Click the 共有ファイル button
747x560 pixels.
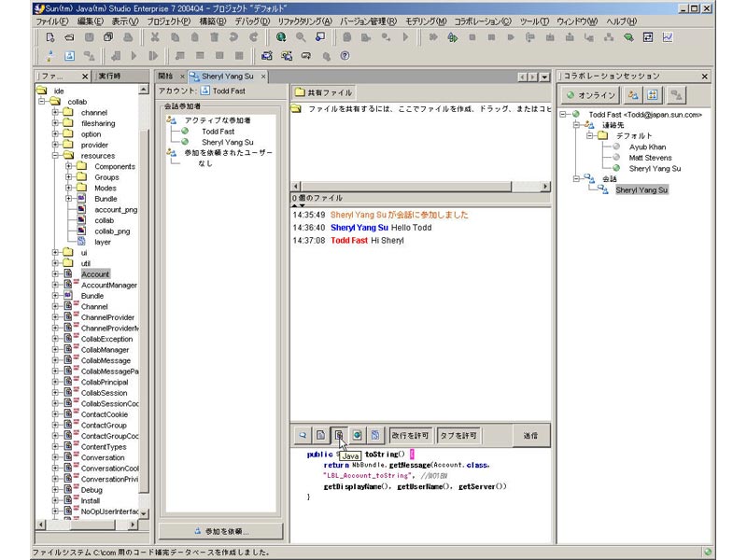click(323, 92)
